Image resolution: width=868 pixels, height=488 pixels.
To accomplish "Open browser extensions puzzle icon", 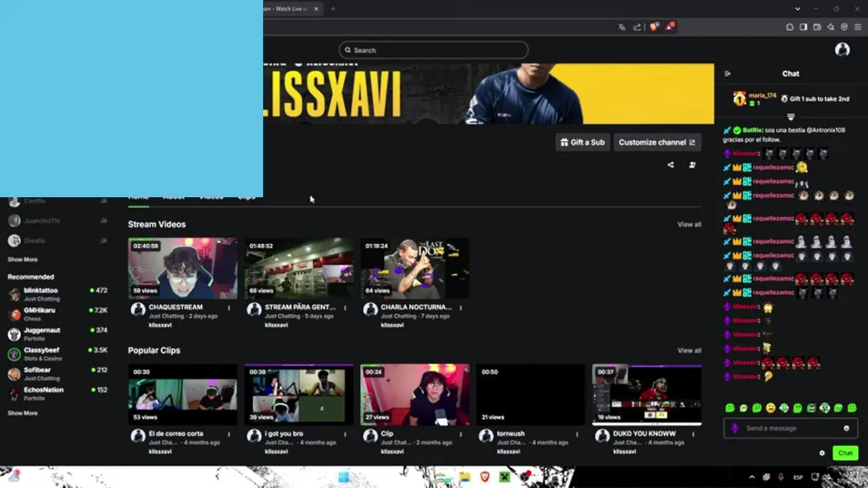I will point(790,27).
